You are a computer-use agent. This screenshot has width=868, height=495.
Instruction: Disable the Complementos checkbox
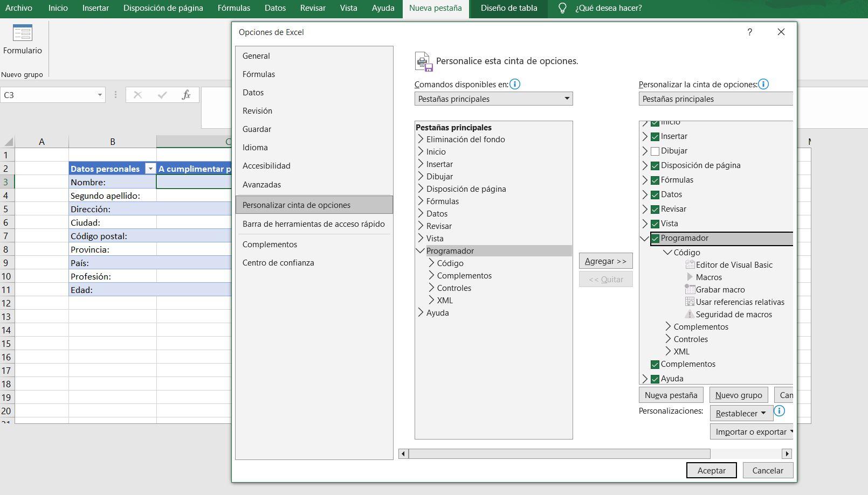coord(655,364)
